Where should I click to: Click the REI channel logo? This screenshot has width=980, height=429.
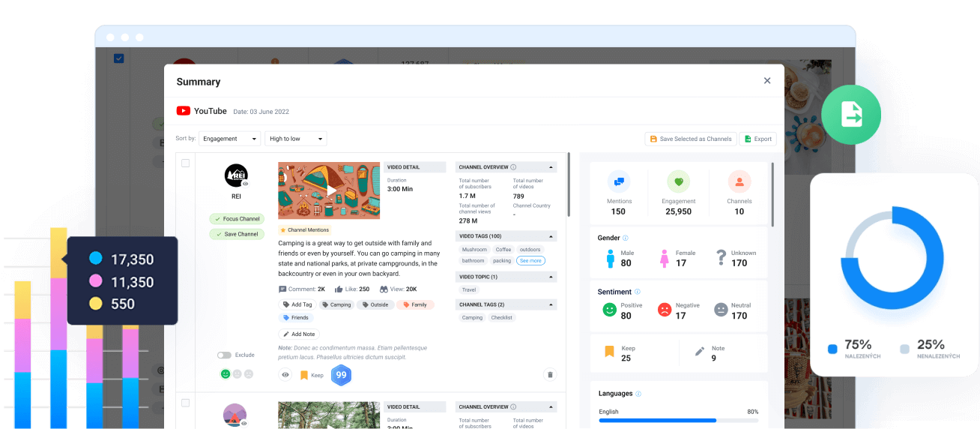pos(236,175)
